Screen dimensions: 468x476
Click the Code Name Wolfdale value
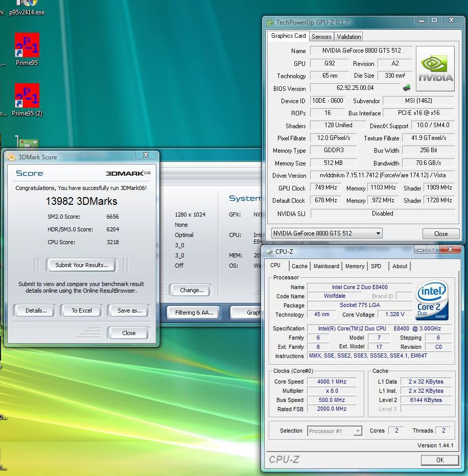pyautogui.click(x=334, y=296)
